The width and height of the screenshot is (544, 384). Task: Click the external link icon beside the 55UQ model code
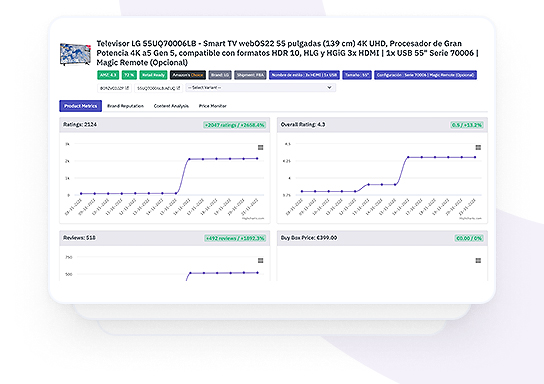[178, 88]
